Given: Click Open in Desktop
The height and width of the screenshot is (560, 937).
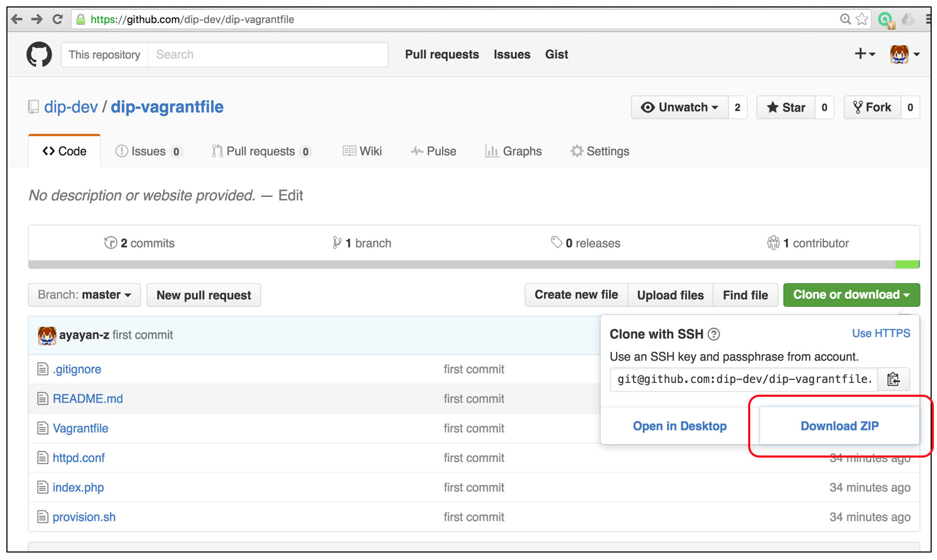Looking at the screenshot, I should (680, 426).
